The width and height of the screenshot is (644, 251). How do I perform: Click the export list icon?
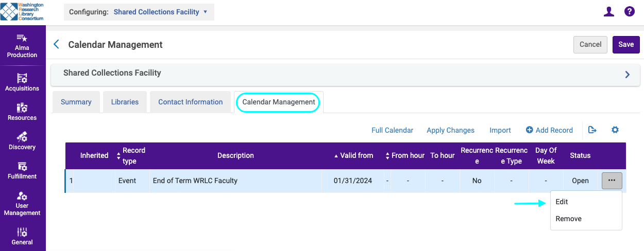point(592,130)
